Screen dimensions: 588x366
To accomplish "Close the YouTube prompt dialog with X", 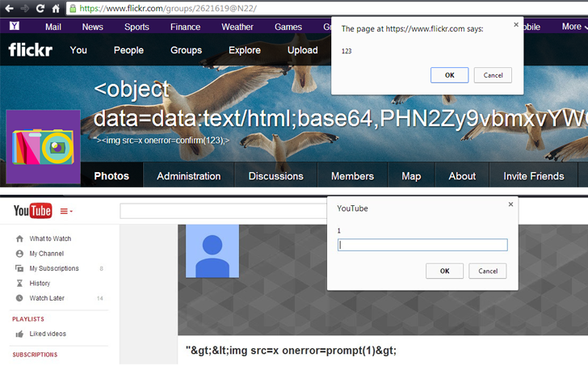I will point(510,204).
